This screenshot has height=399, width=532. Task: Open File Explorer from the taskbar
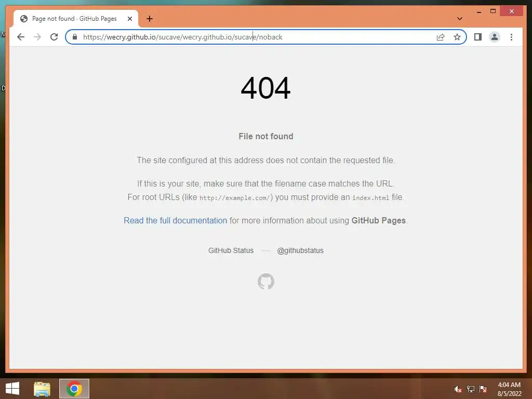pos(42,389)
